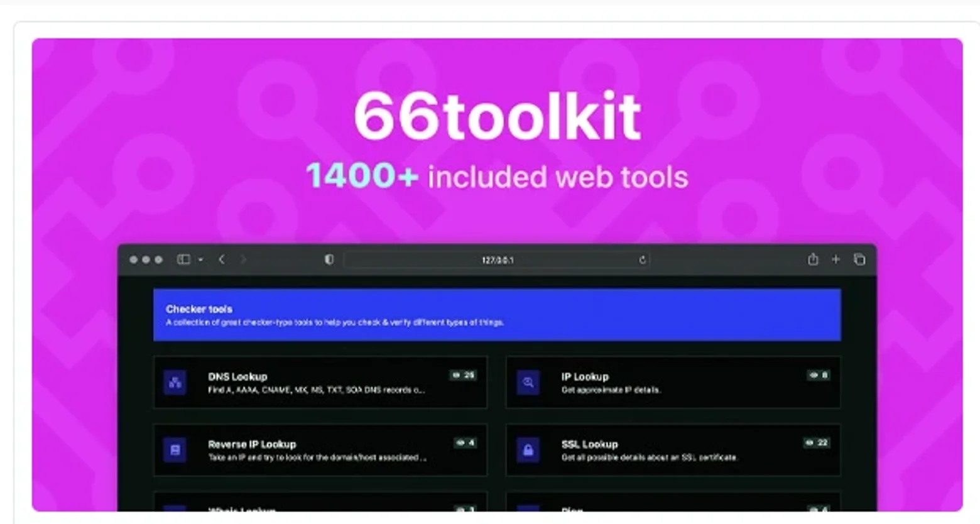The width and height of the screenshot is (980, 524).
Task: Open the Reverse IP Lookup tool title
Action: pyautogui.click(x=252, y=444)
